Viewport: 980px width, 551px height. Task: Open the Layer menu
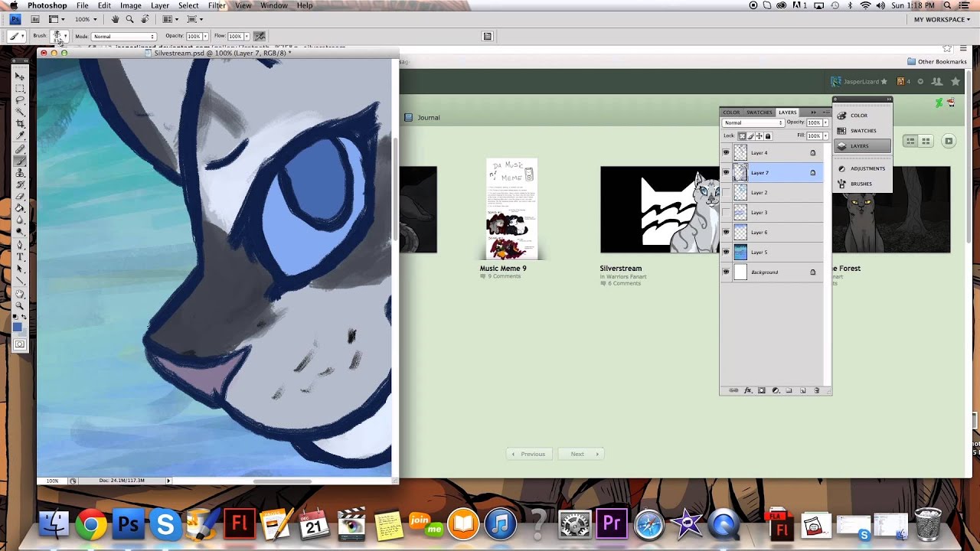(160, 5)
